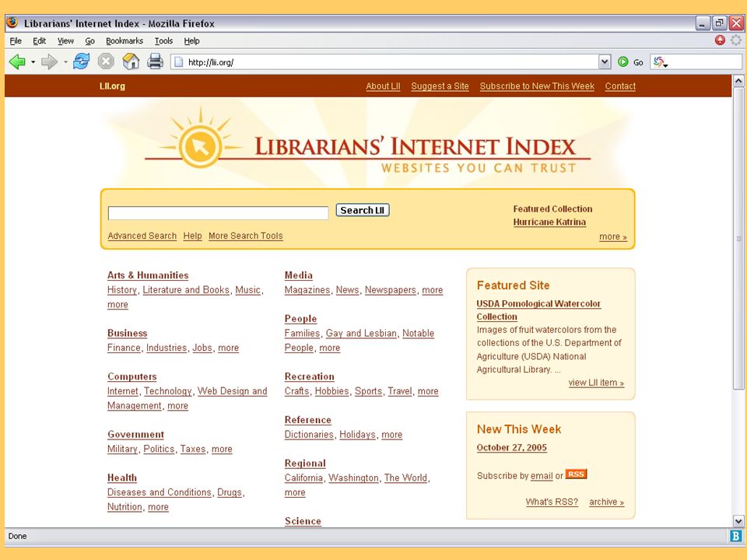Click the LII search text field

[218, 213]
